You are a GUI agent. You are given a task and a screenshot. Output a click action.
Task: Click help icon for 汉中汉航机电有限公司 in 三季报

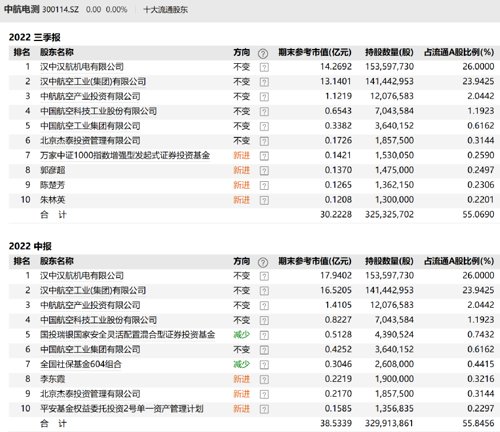click(264, 67)
